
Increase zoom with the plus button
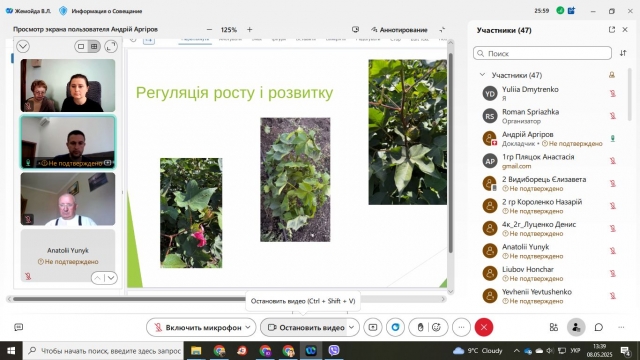tap(249, 29)
